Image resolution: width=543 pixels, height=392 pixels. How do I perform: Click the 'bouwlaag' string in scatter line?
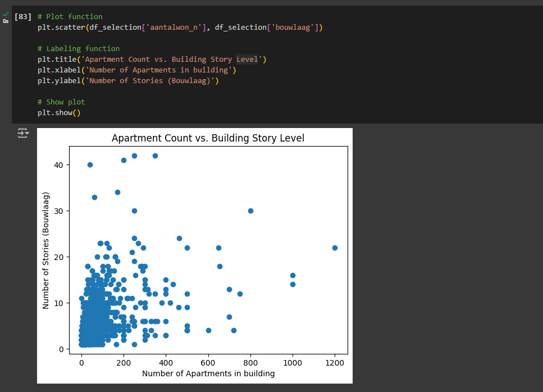tap(296, 28)
